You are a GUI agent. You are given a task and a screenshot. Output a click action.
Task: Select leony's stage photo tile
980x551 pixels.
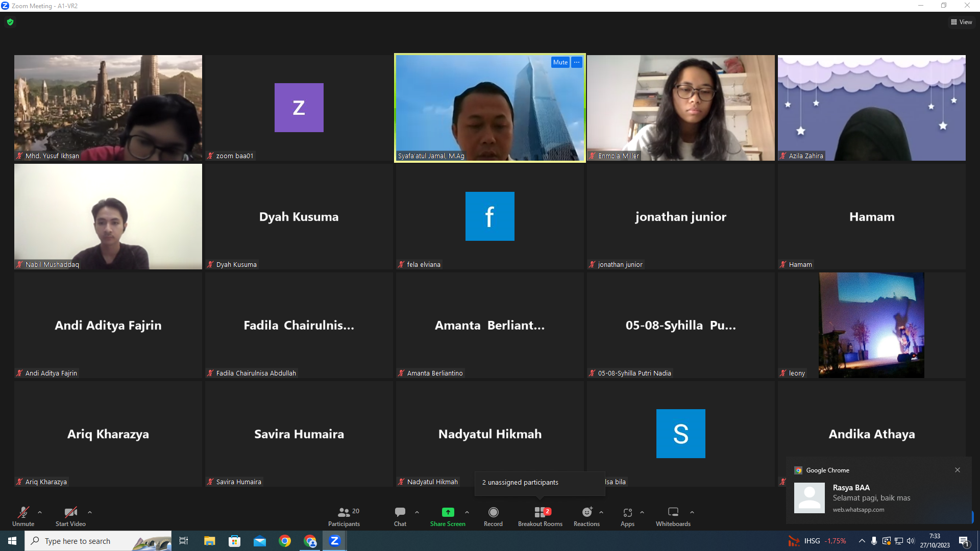pyautogui.click(x=871, y=325)
